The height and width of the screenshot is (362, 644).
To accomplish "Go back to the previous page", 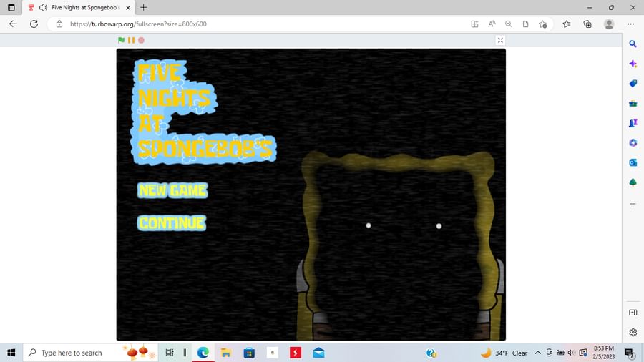I will click(13, 24).
